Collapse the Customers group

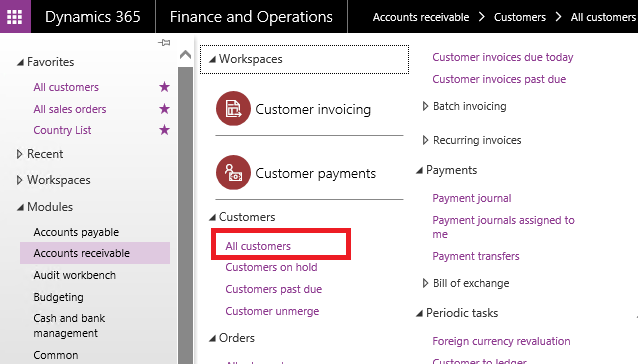(x=212, y=218)
